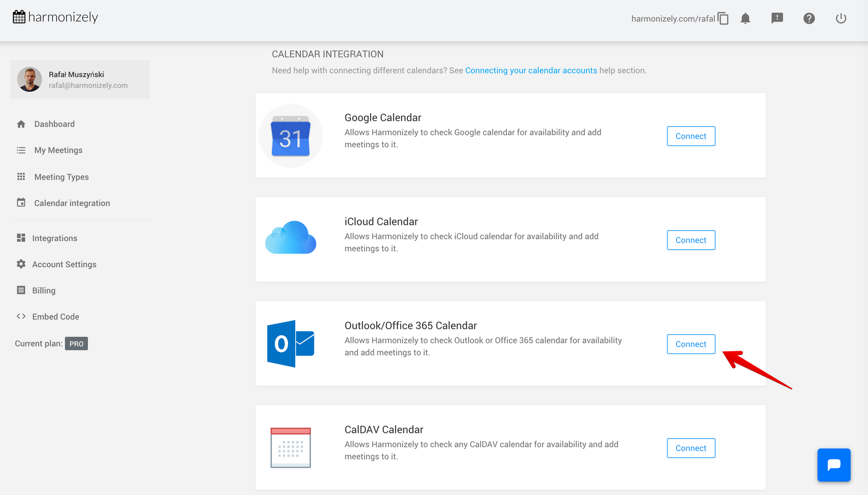
Task: Connect the Google Calendar
Action: [690, 136]
